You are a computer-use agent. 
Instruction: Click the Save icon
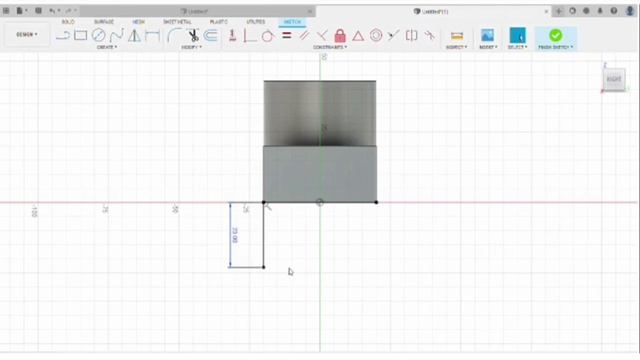38,11
